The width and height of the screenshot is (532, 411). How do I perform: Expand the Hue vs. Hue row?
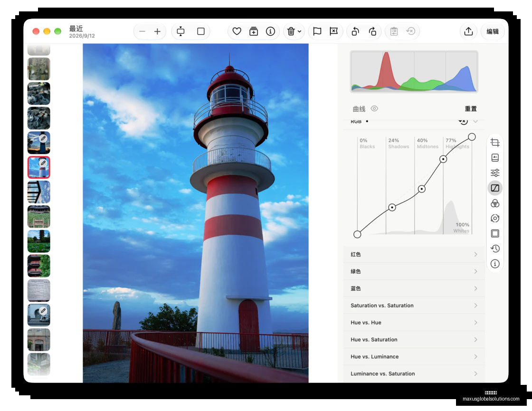click(414, 323)
